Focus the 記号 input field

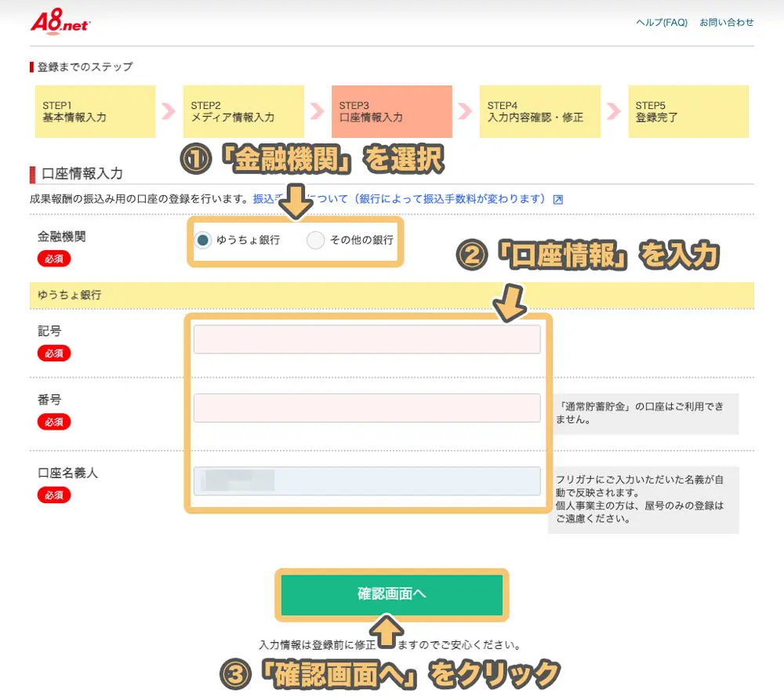[367, 339]
